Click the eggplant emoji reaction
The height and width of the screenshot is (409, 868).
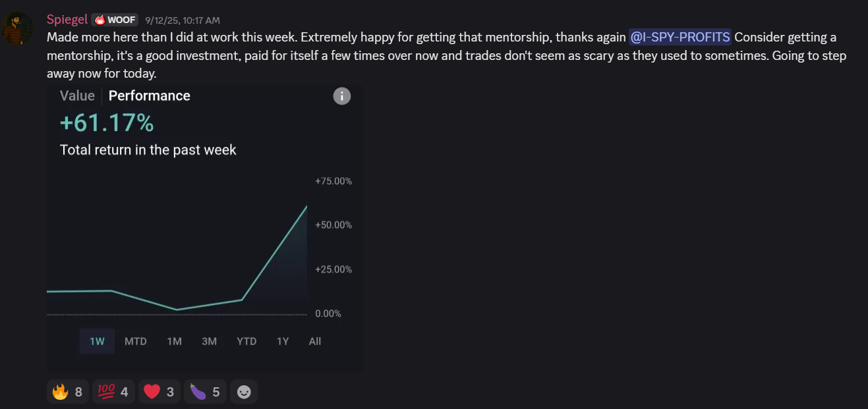click(x=205, y=392)
